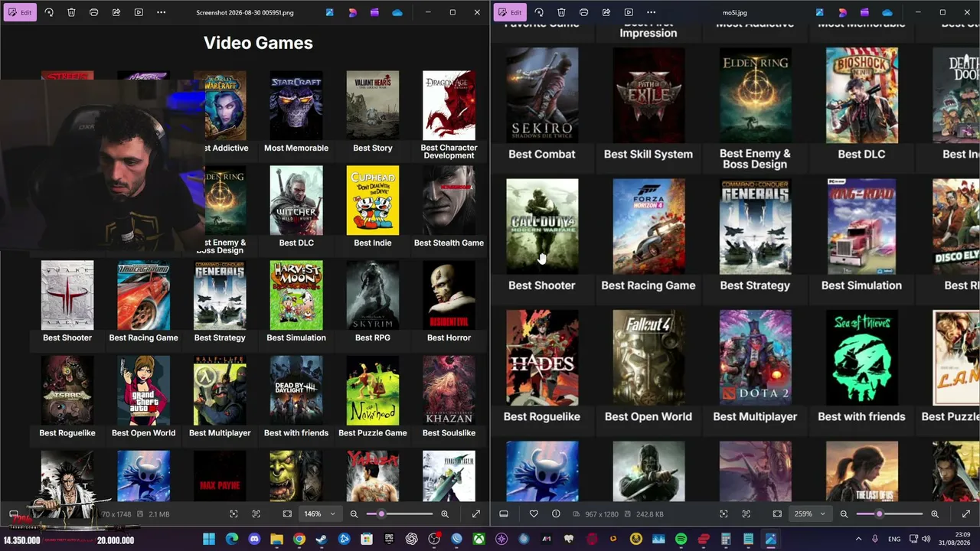
Task: Enter fullscreen in the left Photos window
Action: click(x=476, y=514)
